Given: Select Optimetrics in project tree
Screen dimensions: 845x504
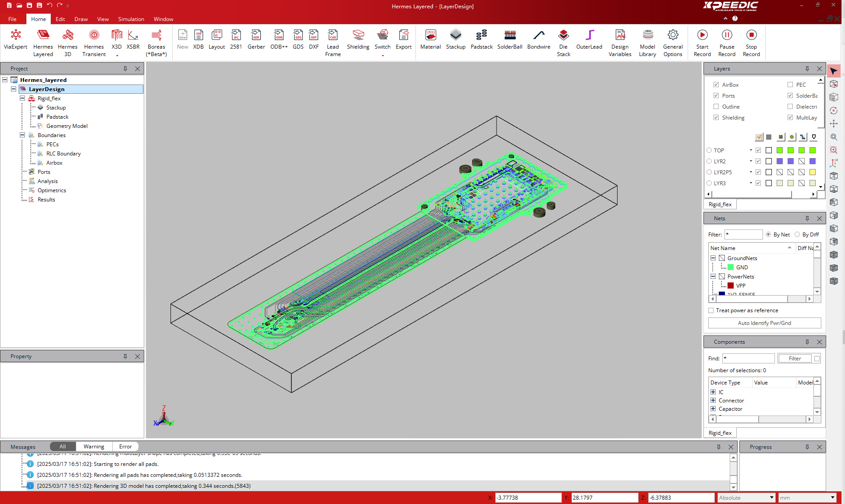Looking at the screenshot, I should (52, 190).
